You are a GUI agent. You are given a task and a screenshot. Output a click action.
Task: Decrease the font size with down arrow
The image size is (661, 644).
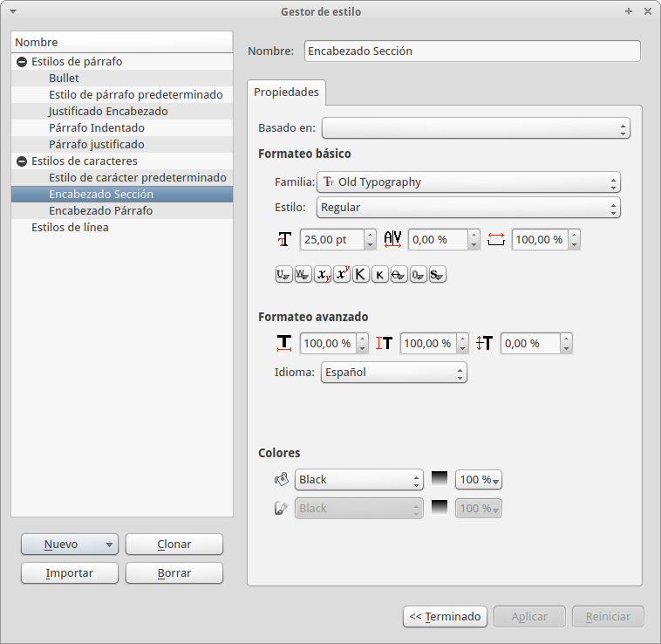pos(370,244)
